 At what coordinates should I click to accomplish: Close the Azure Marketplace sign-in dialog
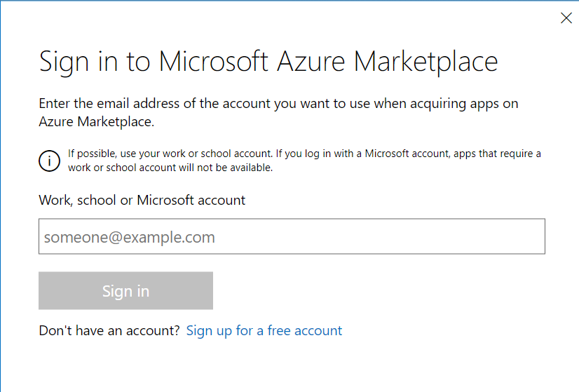coord(566,18)
